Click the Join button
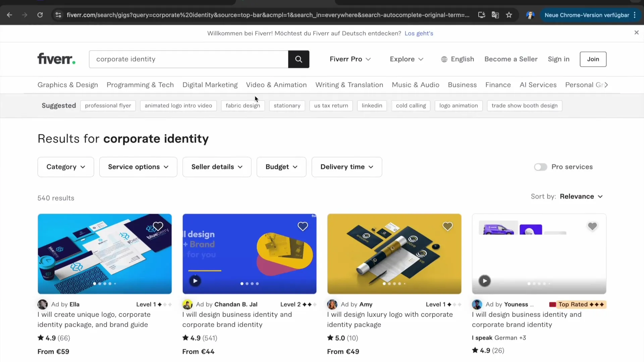644x362 pixels. click(593, 59)
